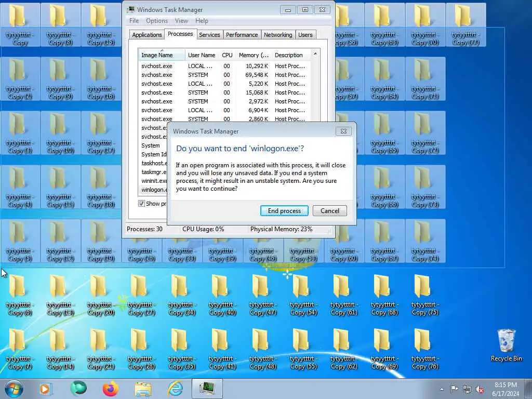The image size is (532, 399).
Task: Open the File menu in Task Manager
Action: pyautogui.click(x=134, y=21)
